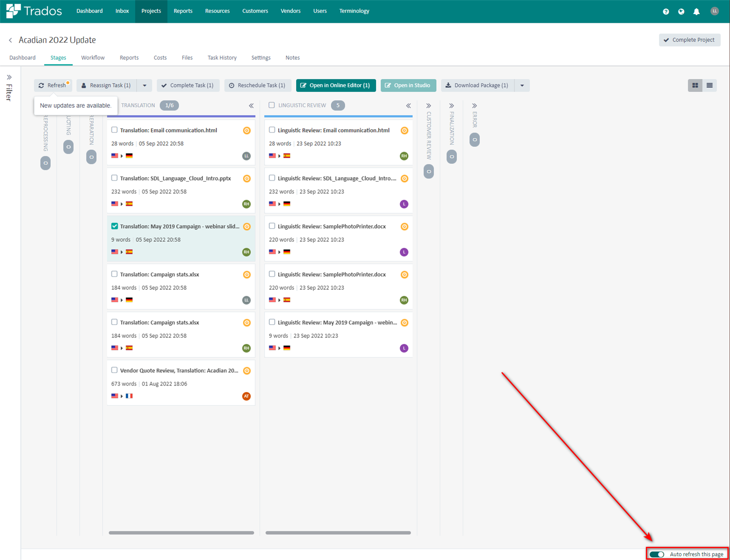Screen dimensions: 730x560
Task: Open the Terminology menu
Action: (354, 11)
